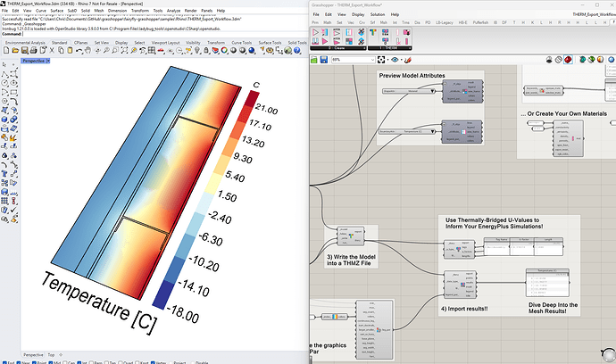Switch to the Curve Tools toolbar tab
This screenshot has width=616, height=364.
(241, 42)
